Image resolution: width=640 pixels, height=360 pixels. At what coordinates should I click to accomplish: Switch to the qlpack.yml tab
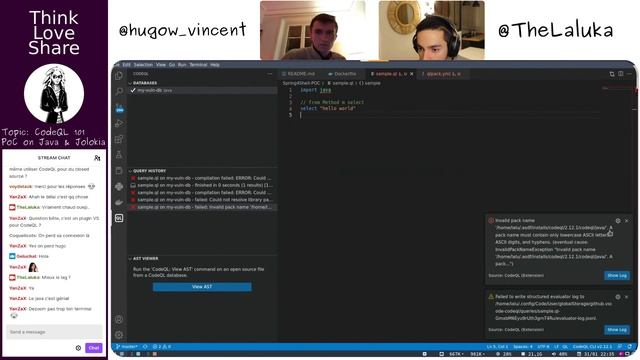pyautogui.click(x=442, y=74)
